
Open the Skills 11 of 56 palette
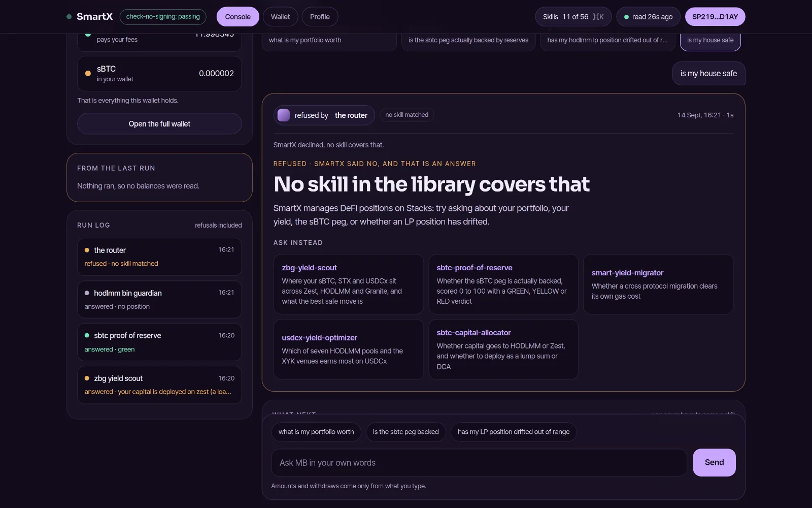click(x=573, y=17)
